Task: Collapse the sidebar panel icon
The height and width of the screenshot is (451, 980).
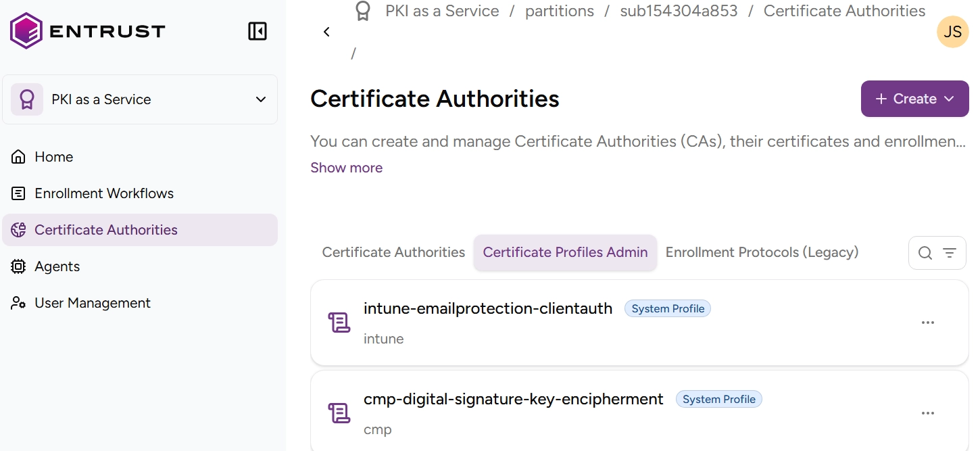Action: pos(258,31)
